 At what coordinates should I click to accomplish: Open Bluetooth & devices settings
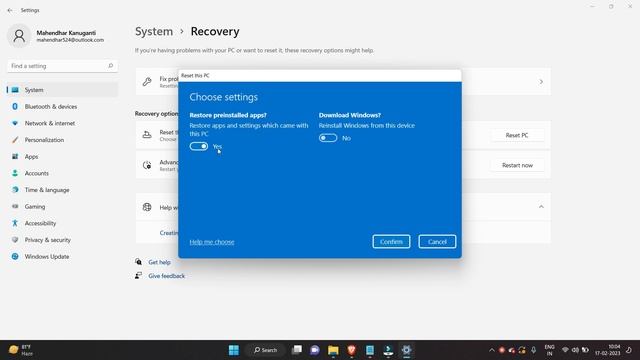tap(62, 107)
